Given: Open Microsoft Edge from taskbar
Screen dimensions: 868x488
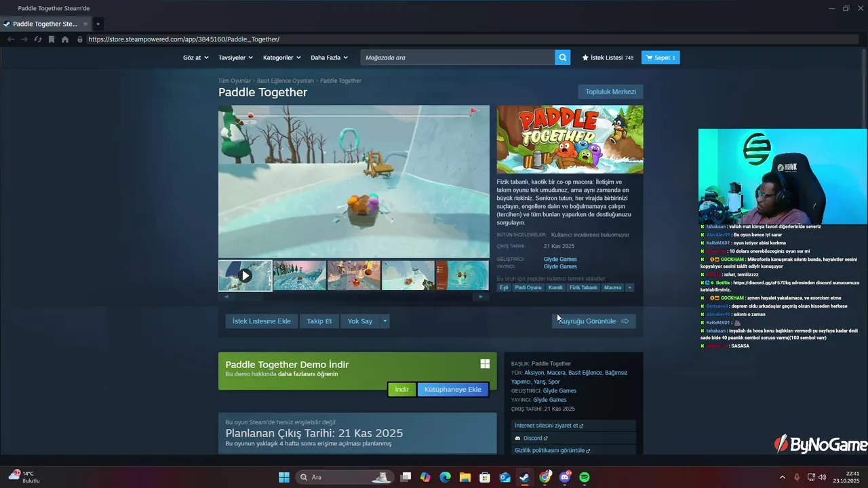Looking at the screenshot, I should pos(445,477).
